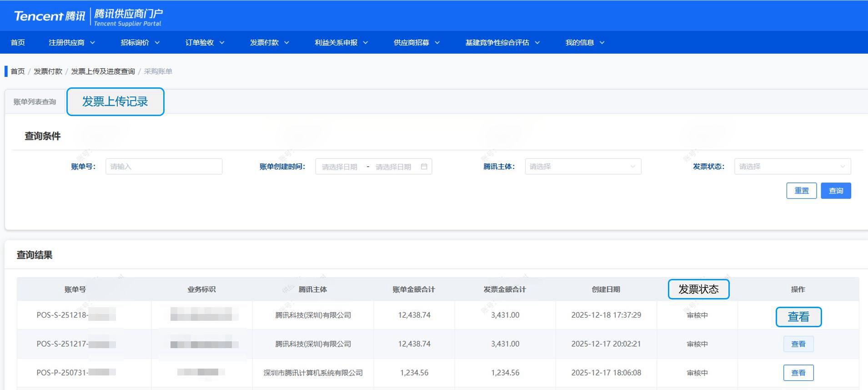Click 3,431.00 in the POS-S-251217 row
This screenshot has width=868, height=390.
pyautogui.click(x=505, y=344)
